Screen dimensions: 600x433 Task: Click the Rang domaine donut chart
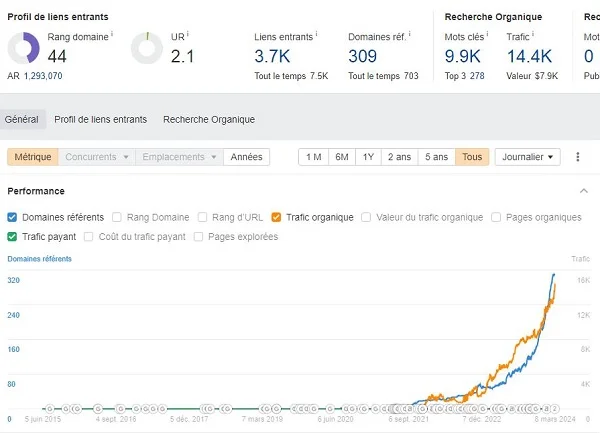(23, 48)
